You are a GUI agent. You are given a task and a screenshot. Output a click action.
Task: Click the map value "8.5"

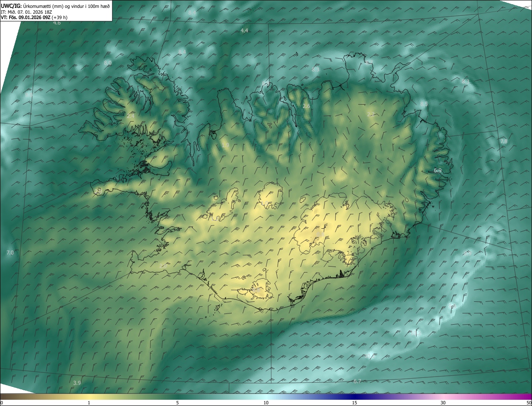[x=424, y=104]
